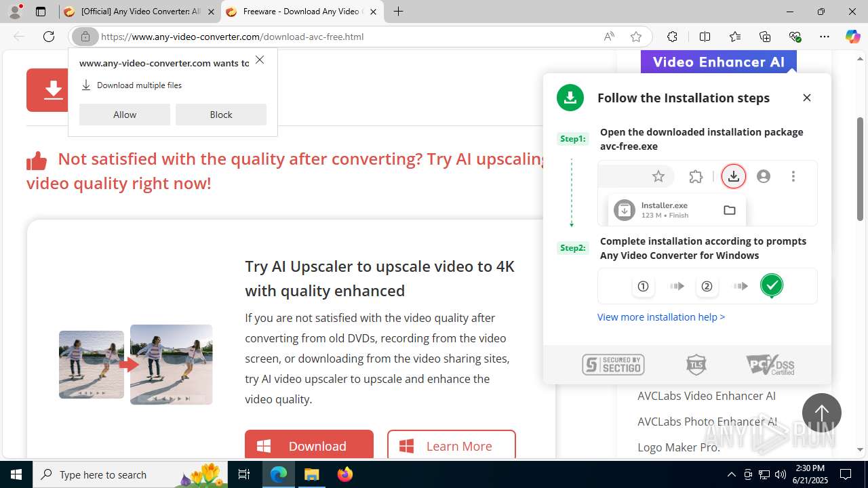
Task: Refresh the page with reload icon
Action: pos(49,37)
